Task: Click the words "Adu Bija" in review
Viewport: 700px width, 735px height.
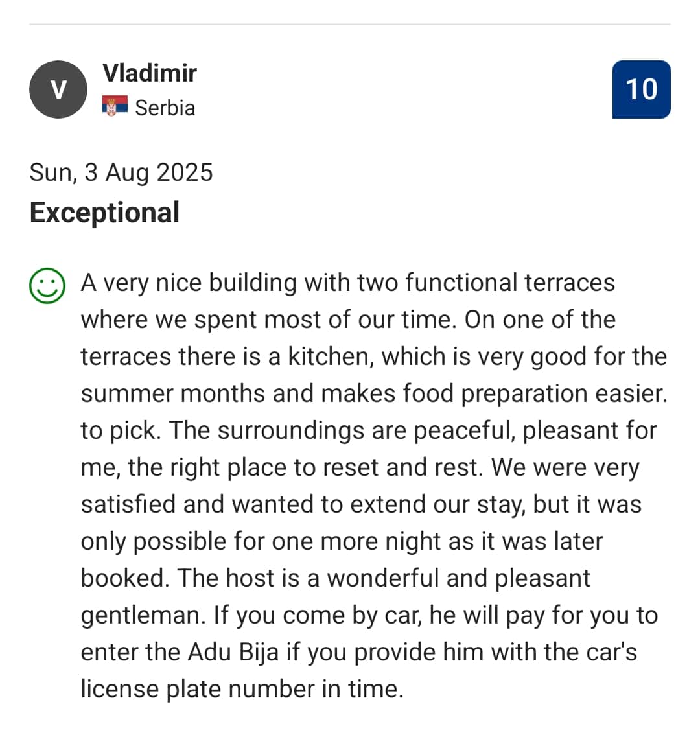Action: (x=233, y=651)
